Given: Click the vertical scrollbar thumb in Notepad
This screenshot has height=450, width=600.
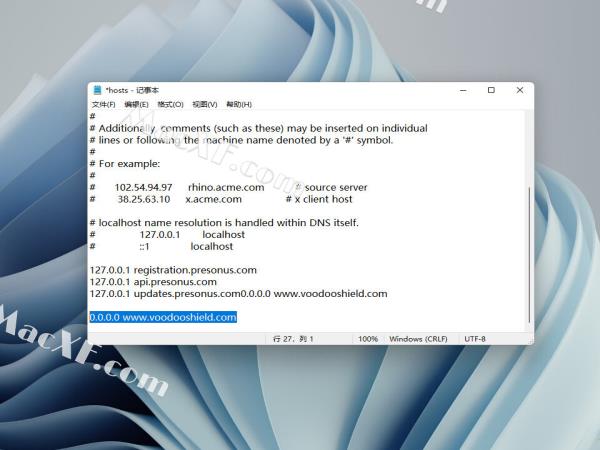Looking at the screenshot, I should [529, 254].
